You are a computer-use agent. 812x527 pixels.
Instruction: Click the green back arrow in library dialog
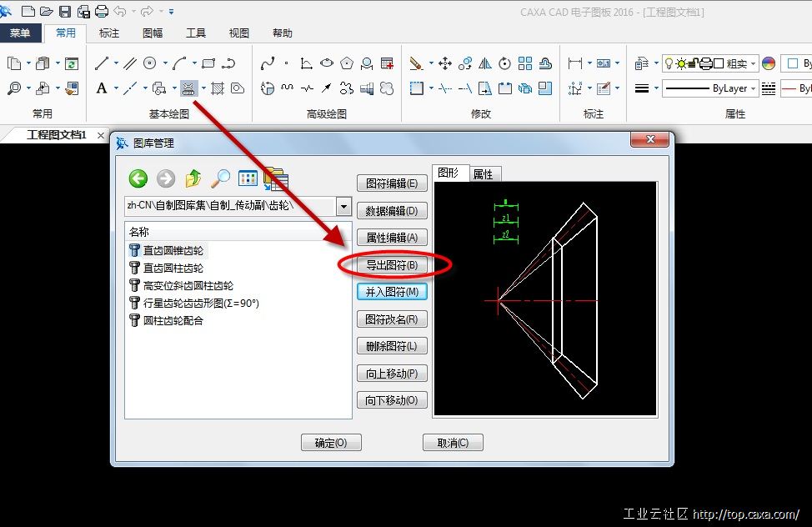coord(138,178)
